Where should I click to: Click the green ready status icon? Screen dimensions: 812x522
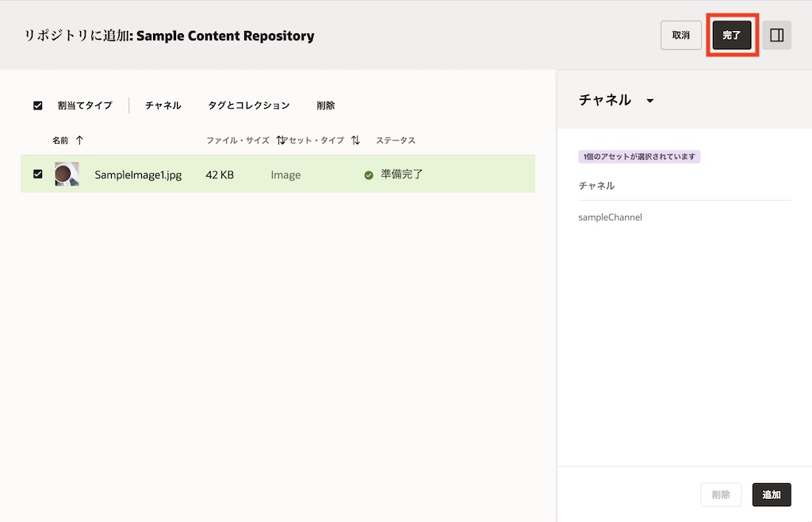point(369,175)
